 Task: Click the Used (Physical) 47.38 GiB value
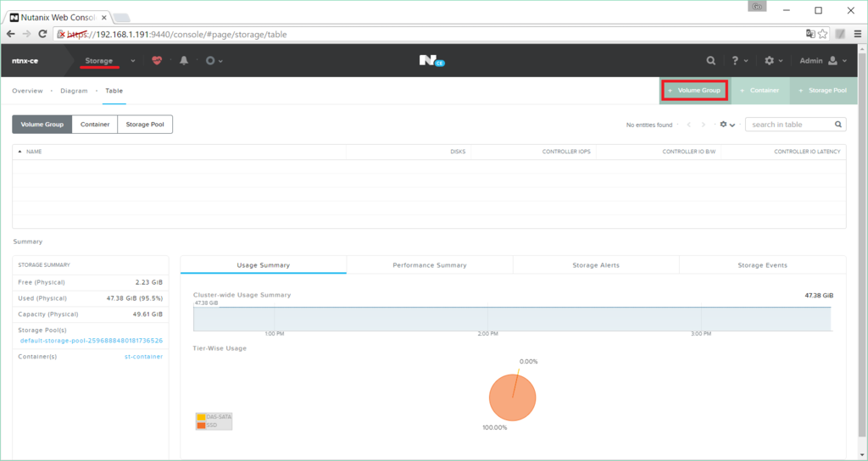[135, 298]
